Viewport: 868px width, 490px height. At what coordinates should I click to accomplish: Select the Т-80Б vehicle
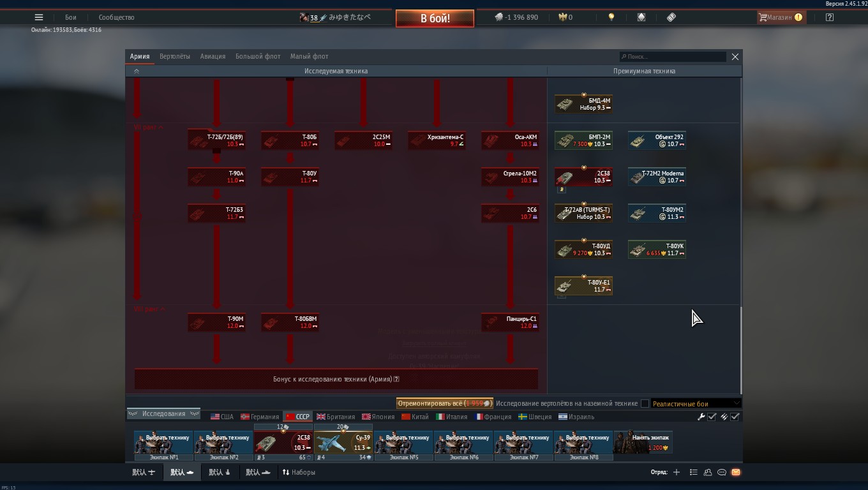(x=290, y=140)
